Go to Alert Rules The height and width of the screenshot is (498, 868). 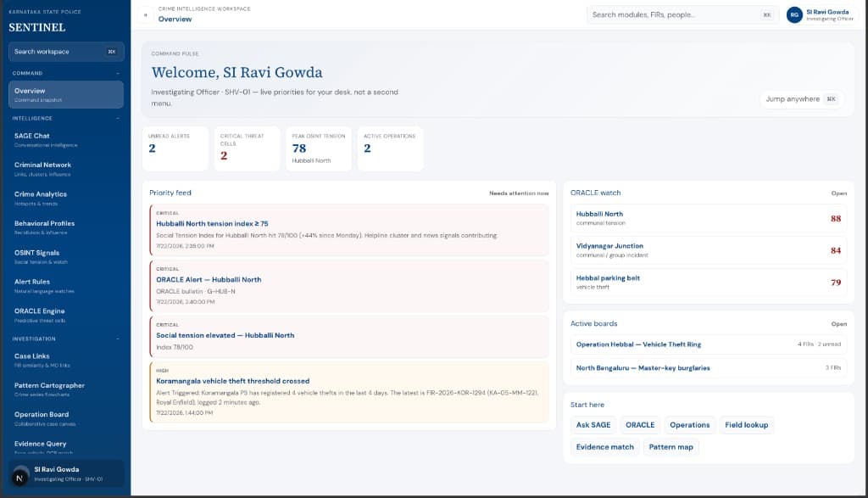(x=66, y=286)
